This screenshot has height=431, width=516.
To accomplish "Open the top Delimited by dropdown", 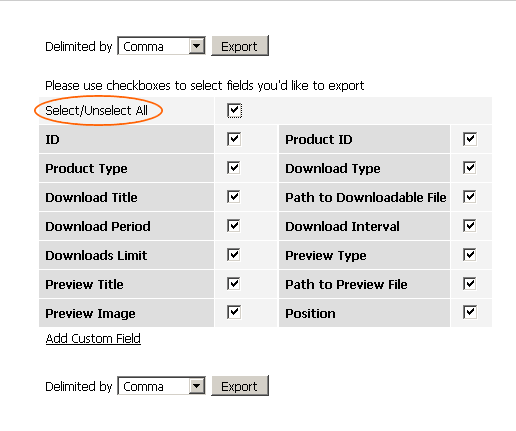I will 161,46.
